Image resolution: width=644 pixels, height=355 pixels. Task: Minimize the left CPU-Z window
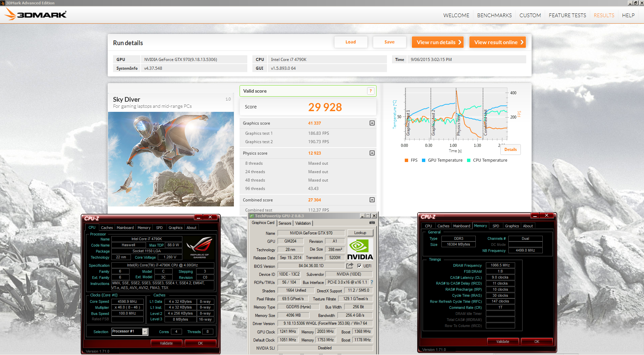coord(199,217)
